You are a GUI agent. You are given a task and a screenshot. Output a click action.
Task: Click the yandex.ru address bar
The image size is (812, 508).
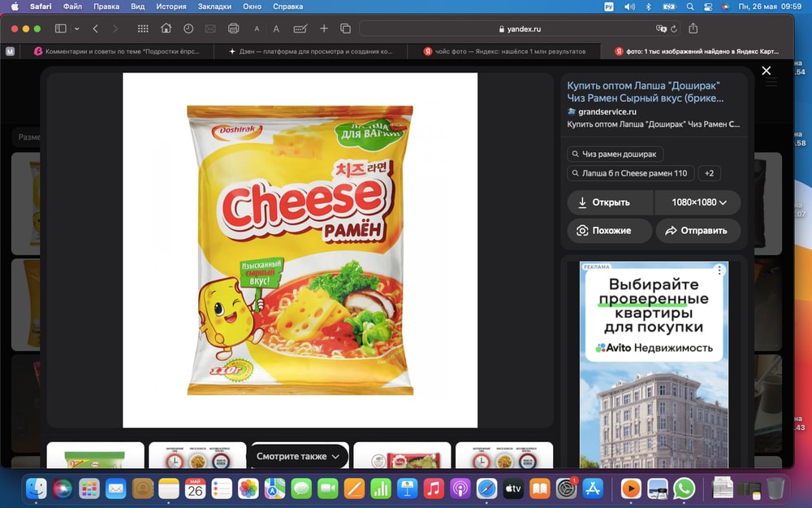[x=520, y=29]
